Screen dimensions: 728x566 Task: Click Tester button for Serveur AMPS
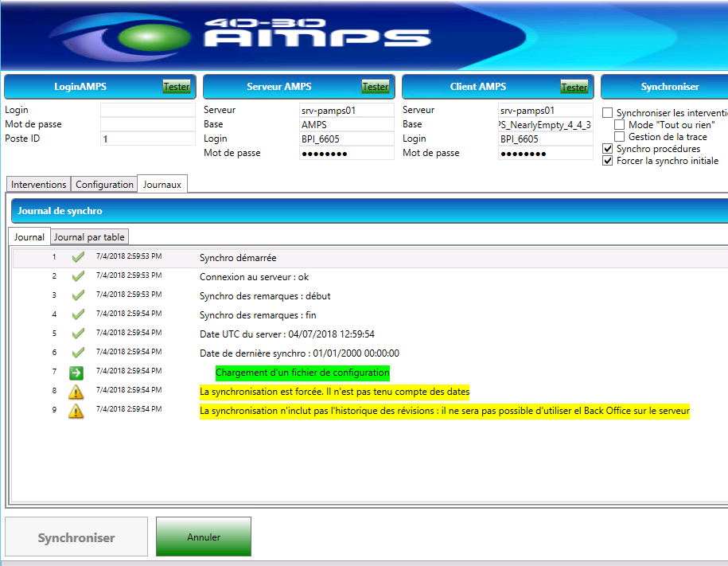point(376,87)
